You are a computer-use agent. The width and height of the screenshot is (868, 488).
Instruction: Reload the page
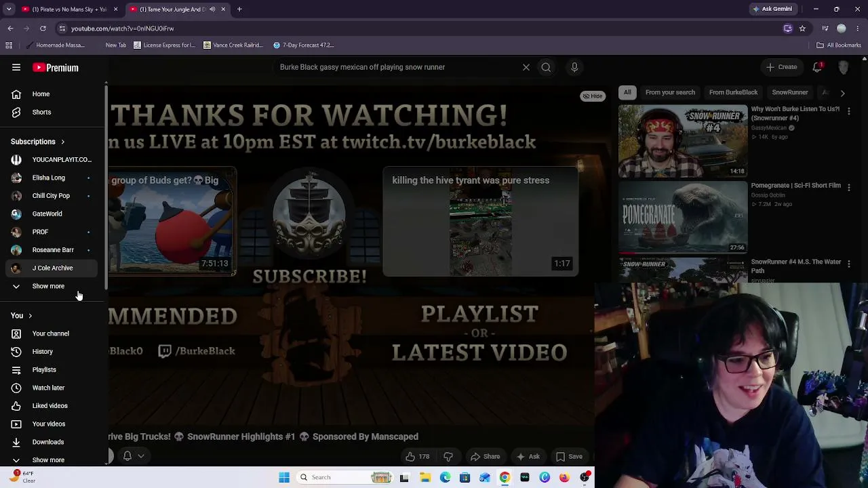pos(43,28)
